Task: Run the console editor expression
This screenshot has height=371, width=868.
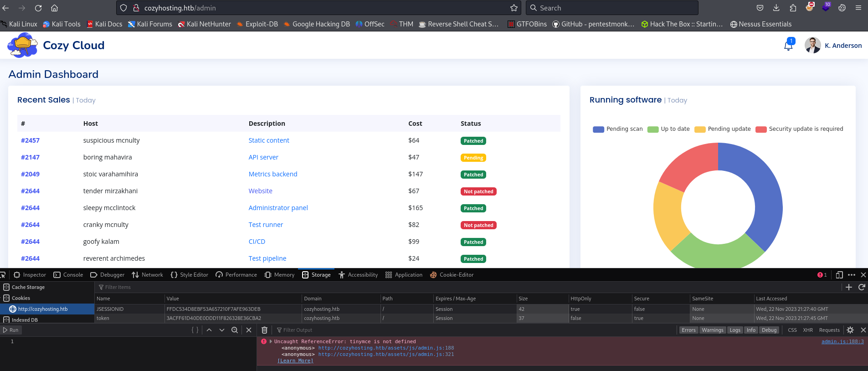Action: tap(11, 330)
